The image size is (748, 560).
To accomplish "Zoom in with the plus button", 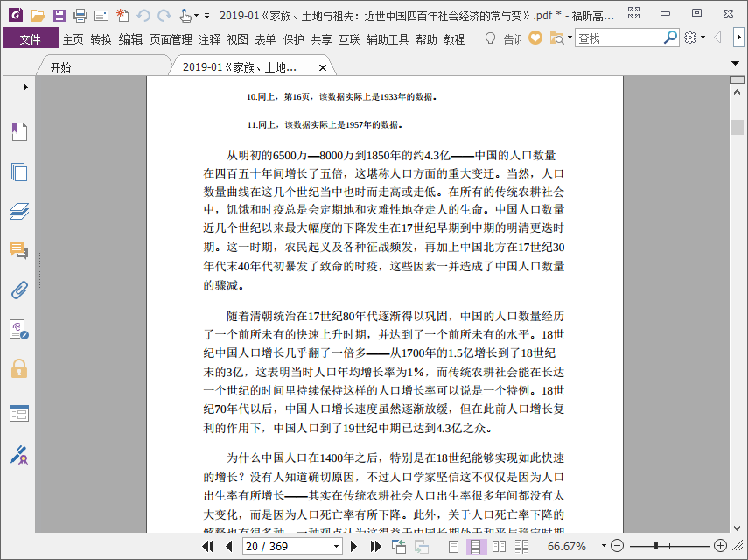I will (x=720, y=546).
